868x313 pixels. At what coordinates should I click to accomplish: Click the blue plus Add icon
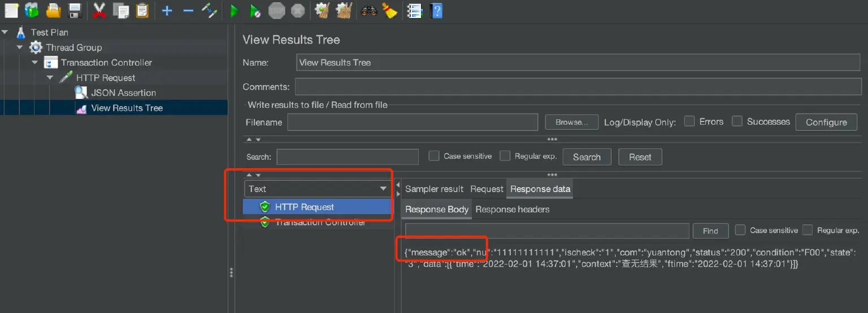coord(167,11)
